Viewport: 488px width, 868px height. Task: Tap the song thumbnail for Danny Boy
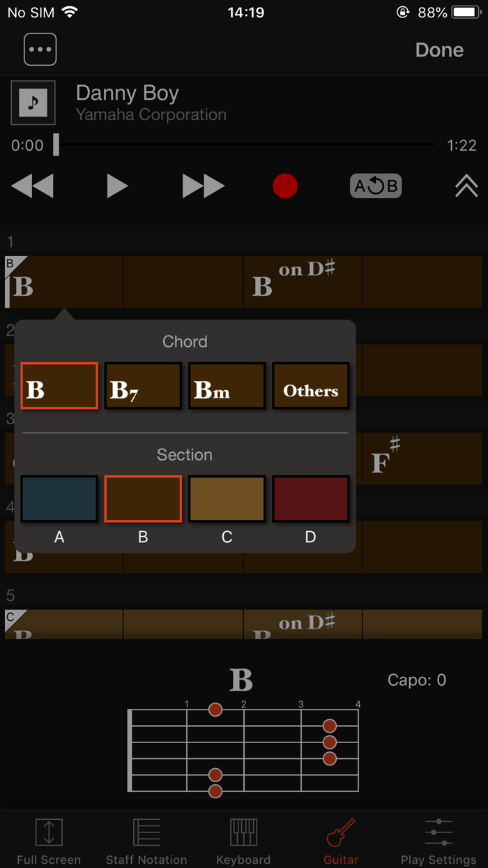pos(33,103)
